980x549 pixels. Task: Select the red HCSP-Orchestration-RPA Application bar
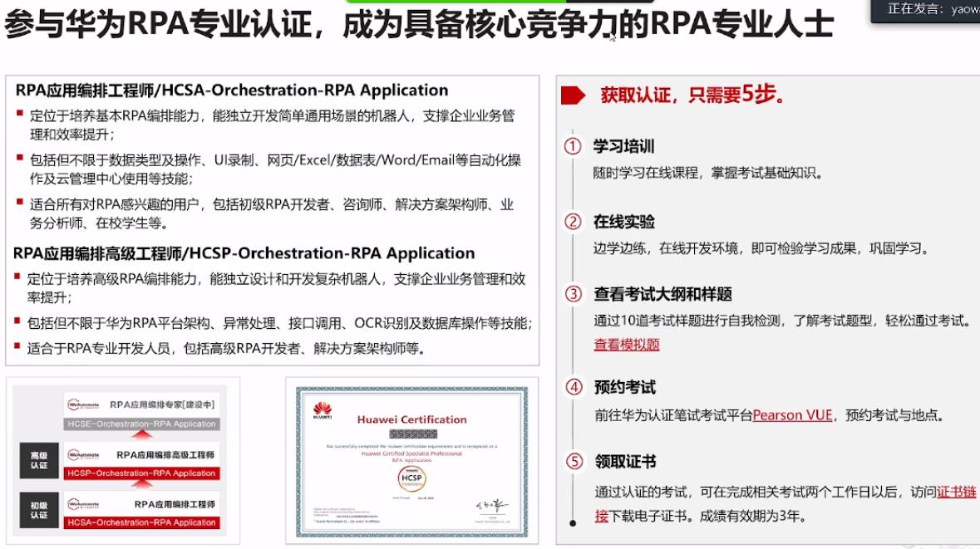point(141,473)
